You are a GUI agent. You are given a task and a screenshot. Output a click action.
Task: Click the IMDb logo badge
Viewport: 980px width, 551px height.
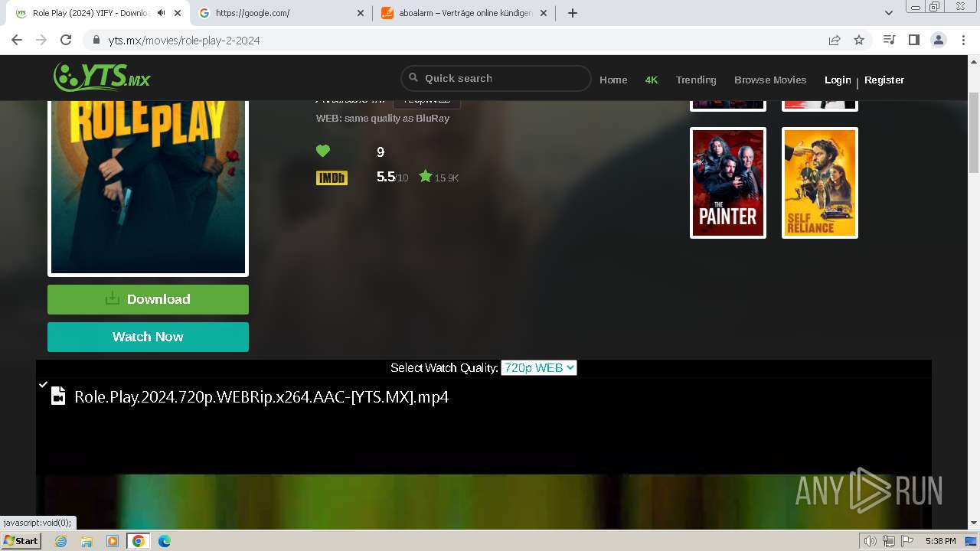tap(332, 178)
